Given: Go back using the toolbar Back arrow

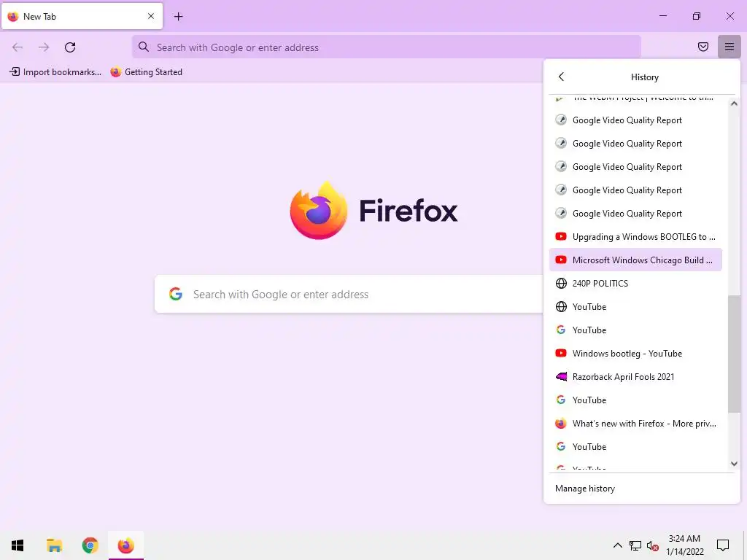Looking at the screenshot, I should pos(18,47).
